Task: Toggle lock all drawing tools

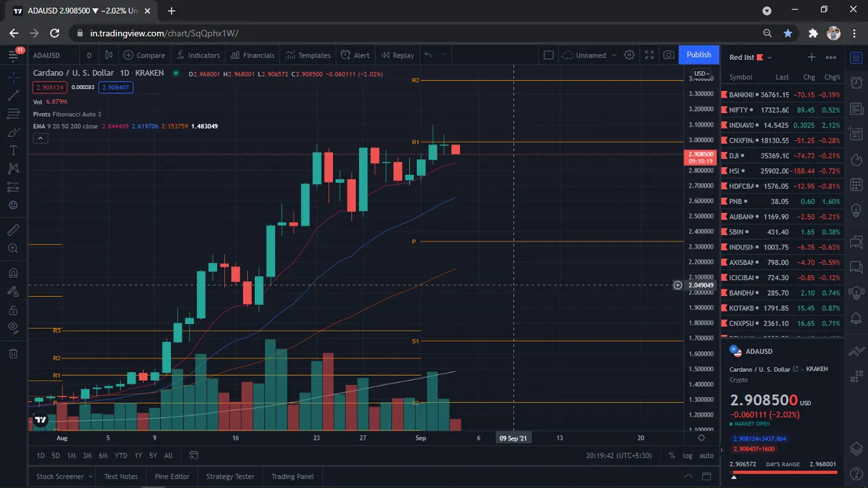Action: (x=13, y=310)
